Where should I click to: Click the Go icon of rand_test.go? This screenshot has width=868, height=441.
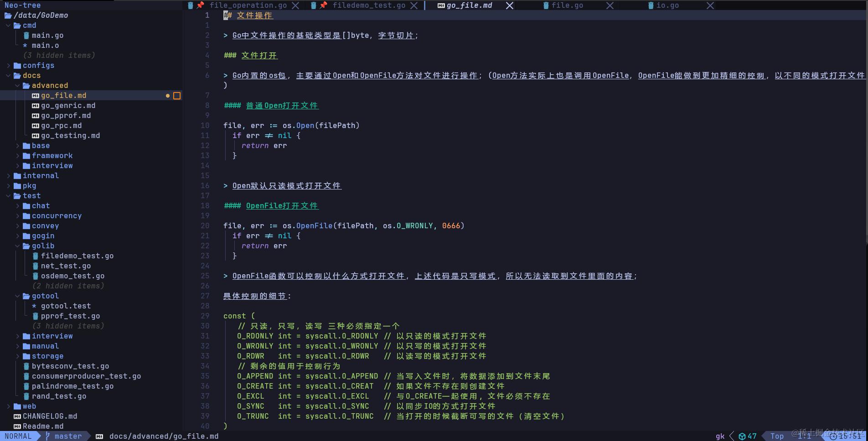click(x=26, y=396)
